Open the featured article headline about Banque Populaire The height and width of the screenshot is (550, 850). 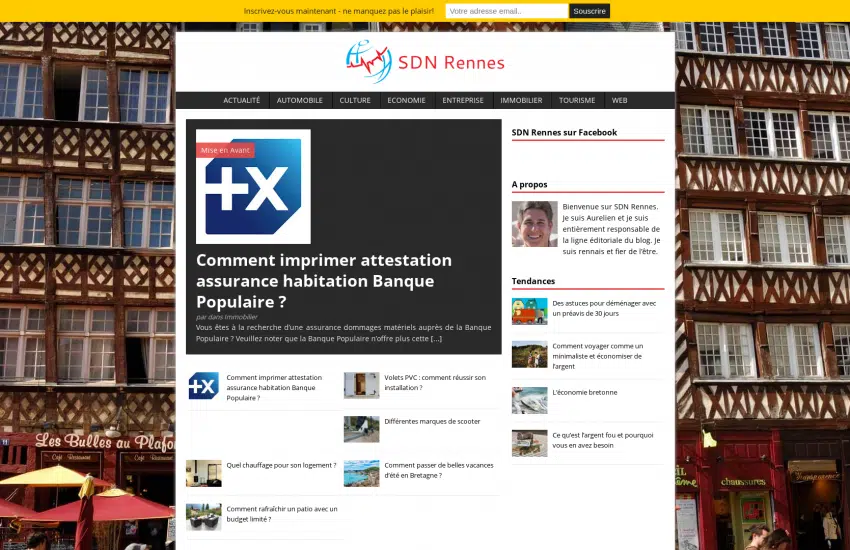[323, 281]
